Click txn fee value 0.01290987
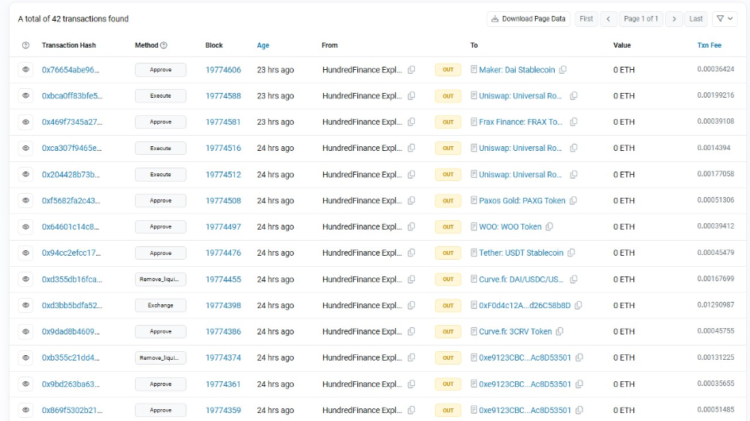This screenshot has height=421, width=750. coord(716,305)
